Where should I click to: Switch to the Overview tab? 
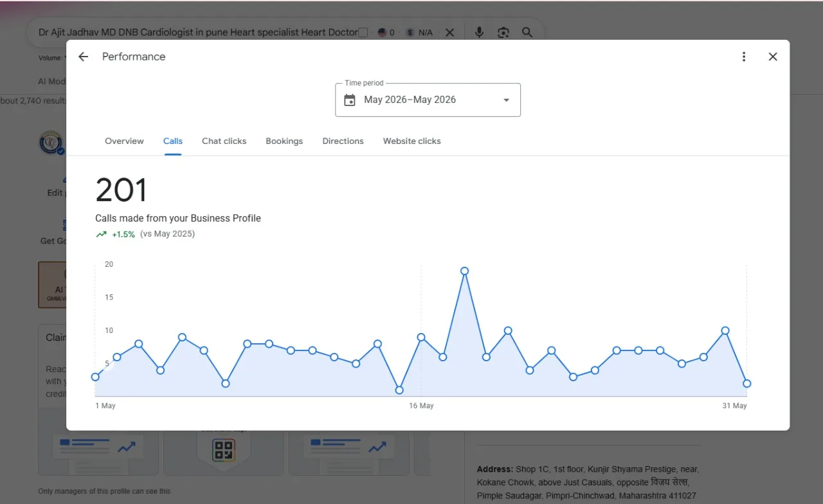pos(124,141)
